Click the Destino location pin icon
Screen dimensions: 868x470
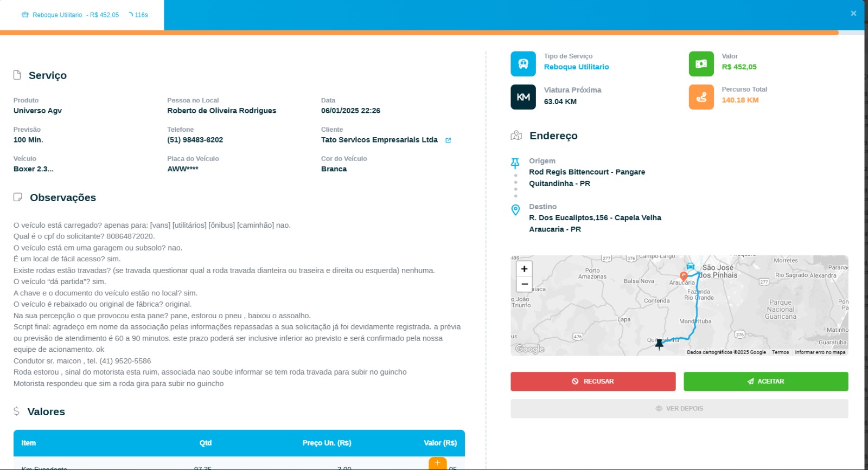click(516, 210)
